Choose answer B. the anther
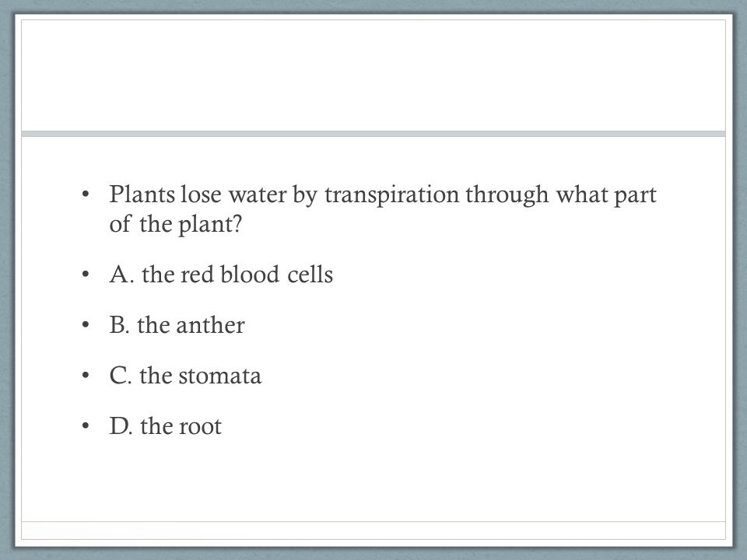 pyautogui.click(x=177, y=325)
